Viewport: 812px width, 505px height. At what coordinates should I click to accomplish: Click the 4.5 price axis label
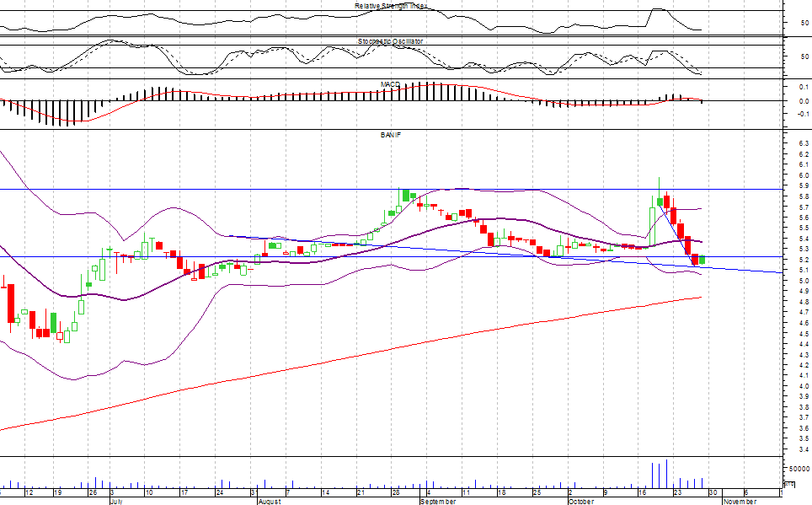click(x=804, y=333)
